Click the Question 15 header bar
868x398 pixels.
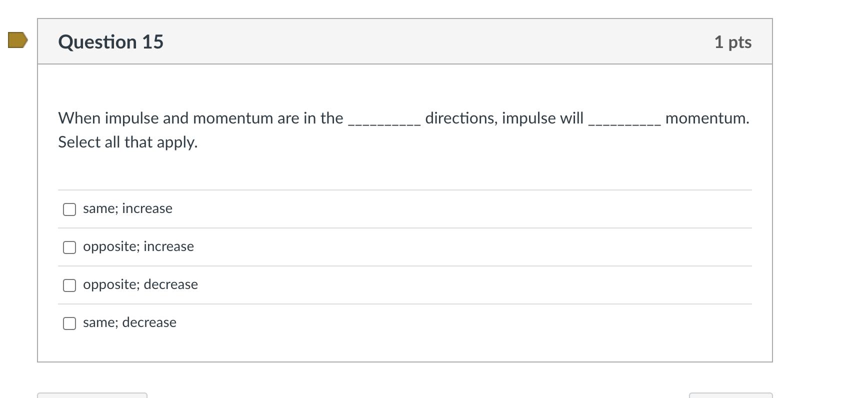pos(405,41)
